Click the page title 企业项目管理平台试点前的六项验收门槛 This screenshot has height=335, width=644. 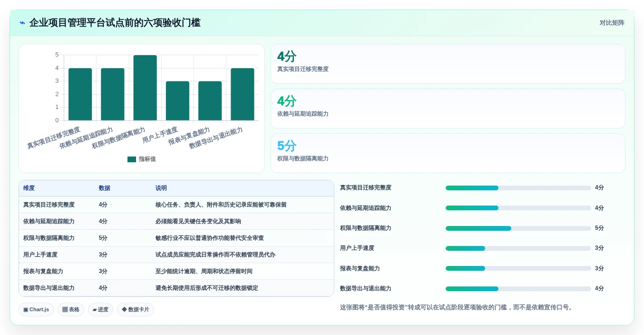[x=115, y=23]
